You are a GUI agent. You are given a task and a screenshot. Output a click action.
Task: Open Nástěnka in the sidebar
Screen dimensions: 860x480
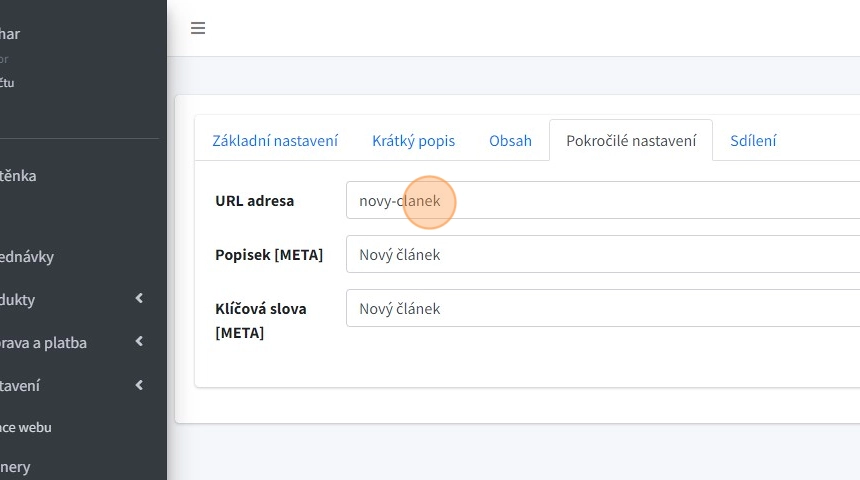pyautogui.click(x=18, y=176)
